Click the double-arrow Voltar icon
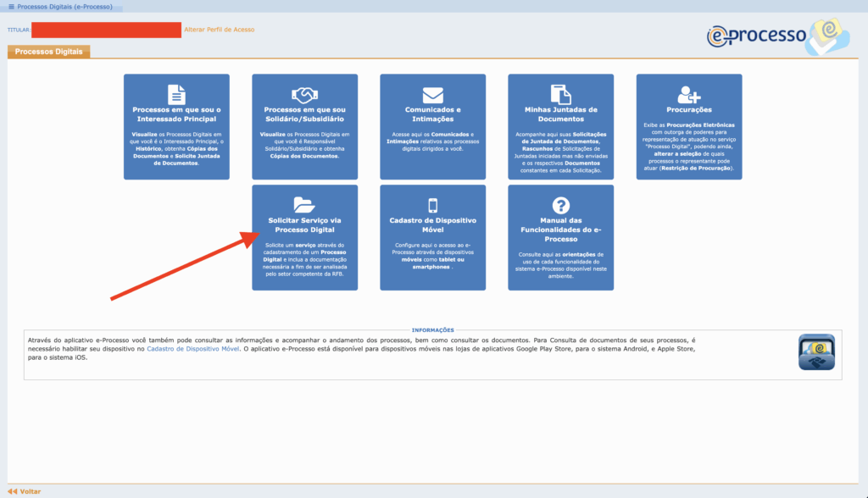This screenshot has width=868, height=498. 12,491
